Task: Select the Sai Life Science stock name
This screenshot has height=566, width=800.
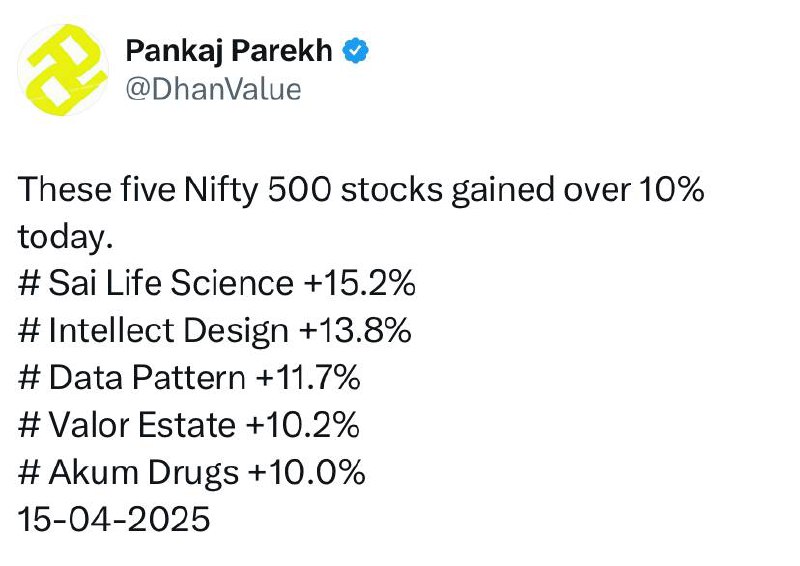Action: (x=171, y=283)
